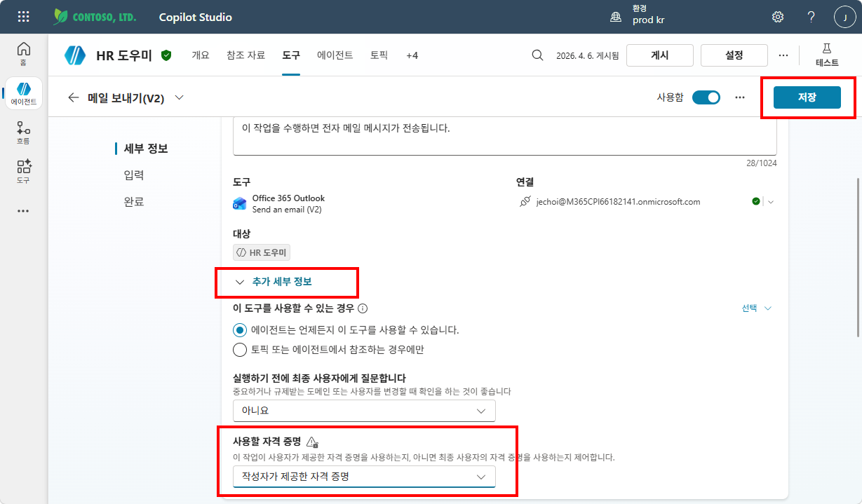
Task: Go back using the left arrow
Action: (74, 97)
